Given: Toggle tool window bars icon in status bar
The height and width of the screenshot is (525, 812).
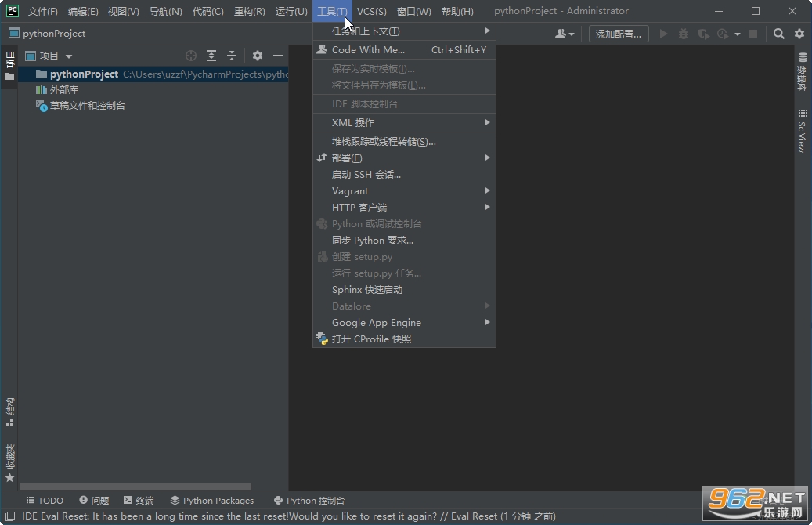Looking at the screenshot, I should tap(10, 516).
